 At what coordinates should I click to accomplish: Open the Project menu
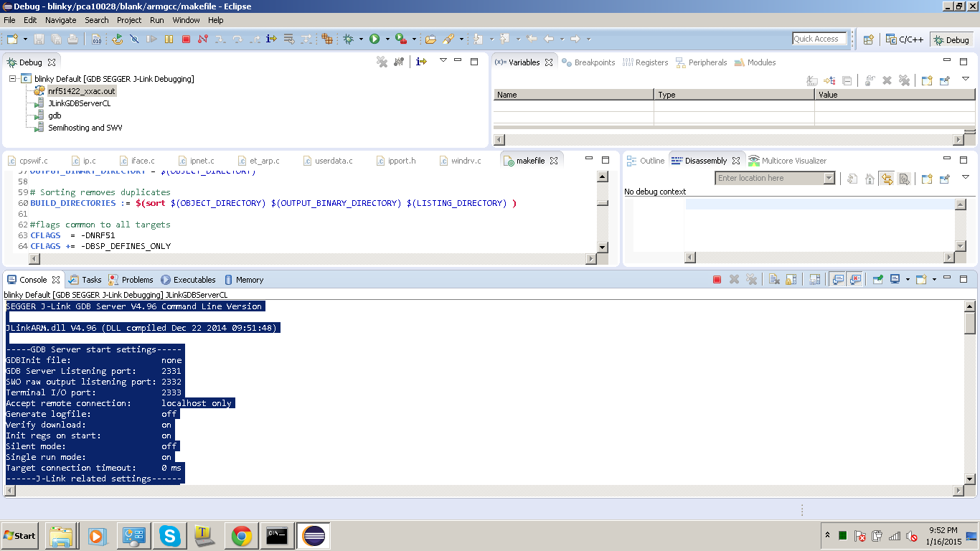coord(129,20)
